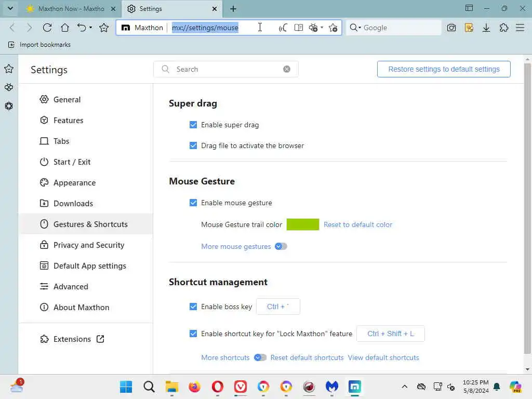The width and height of the screenshot is (532, 399).
Task: Click the settings Search field
Action: pyautogui.click(x=225, y=69)
